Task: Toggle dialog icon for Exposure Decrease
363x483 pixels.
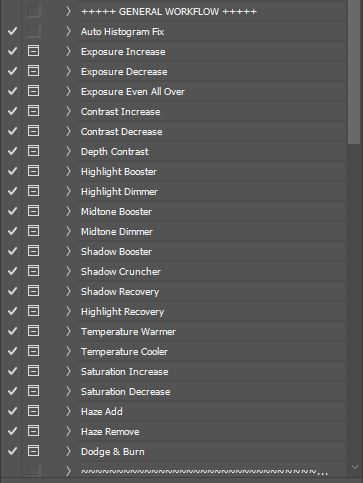Action: [x=33, y=71]
